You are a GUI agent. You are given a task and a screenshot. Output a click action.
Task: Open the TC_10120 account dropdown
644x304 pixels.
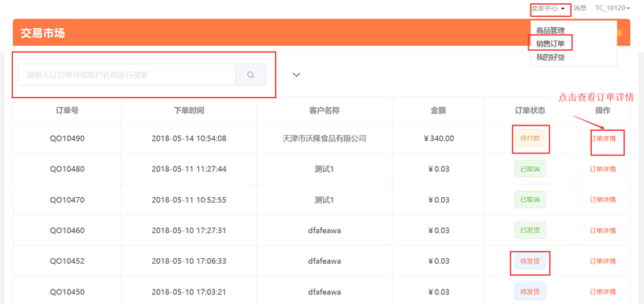coord(613,8)
